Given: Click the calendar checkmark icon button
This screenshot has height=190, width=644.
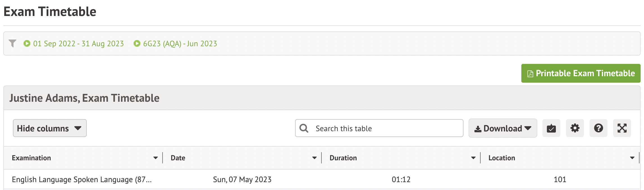Looking at the screenshot, I should (551, 128).
